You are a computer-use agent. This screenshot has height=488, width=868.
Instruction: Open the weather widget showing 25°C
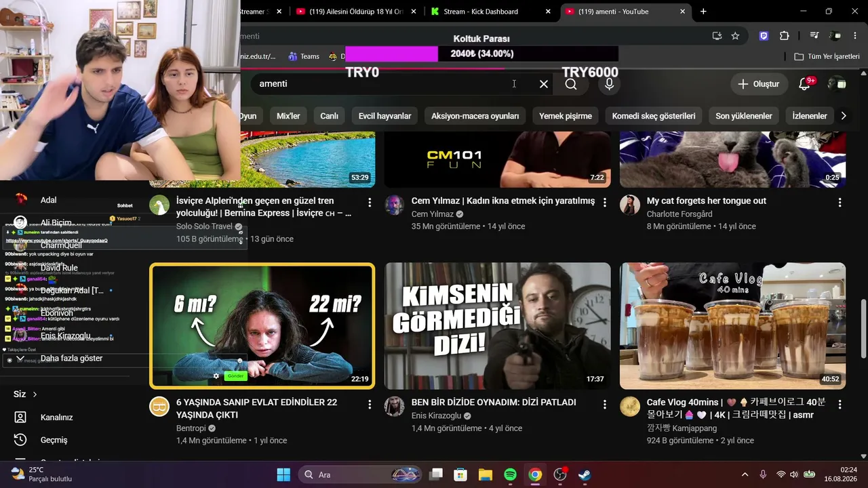tap(42, 474)
